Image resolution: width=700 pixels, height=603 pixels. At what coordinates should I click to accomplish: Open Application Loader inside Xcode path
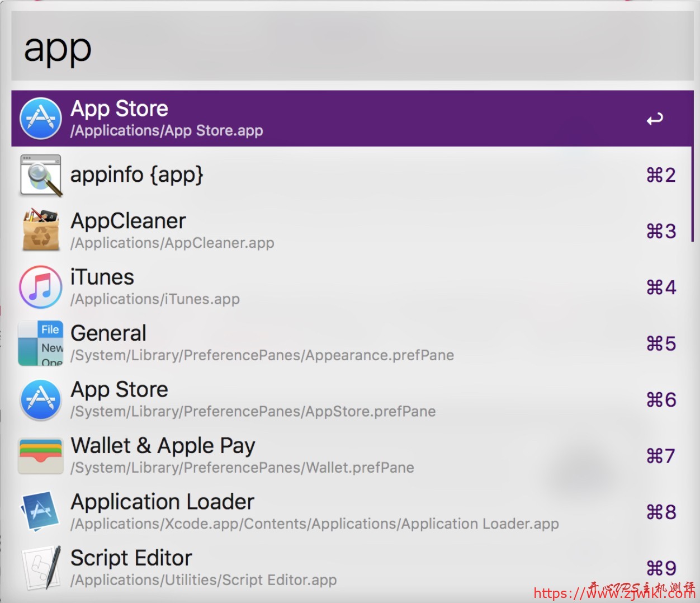coord(315,524)
